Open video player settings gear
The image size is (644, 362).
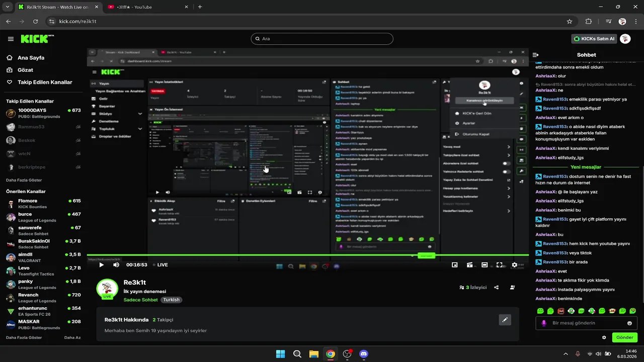pos(514,265)
